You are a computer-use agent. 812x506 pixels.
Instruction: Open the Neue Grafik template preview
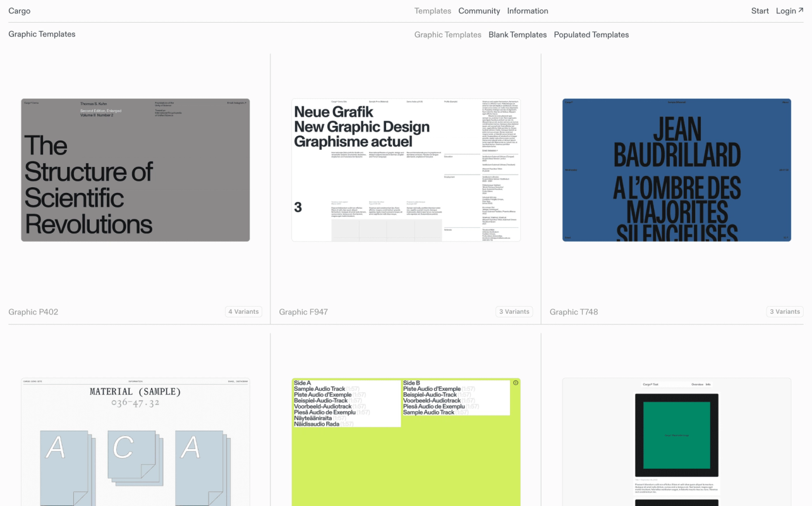click(406, 170)
